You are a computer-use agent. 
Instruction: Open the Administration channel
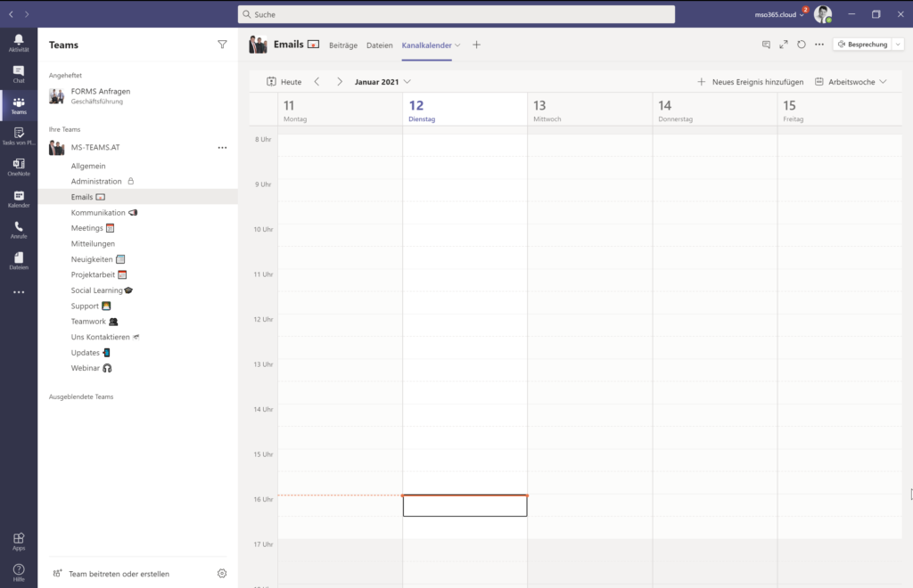(x=137, y=182)
